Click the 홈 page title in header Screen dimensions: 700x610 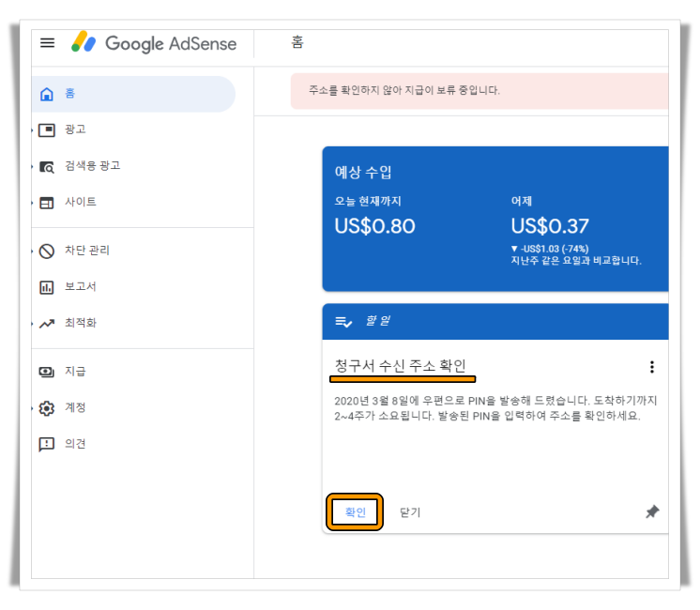pos(297,42)
